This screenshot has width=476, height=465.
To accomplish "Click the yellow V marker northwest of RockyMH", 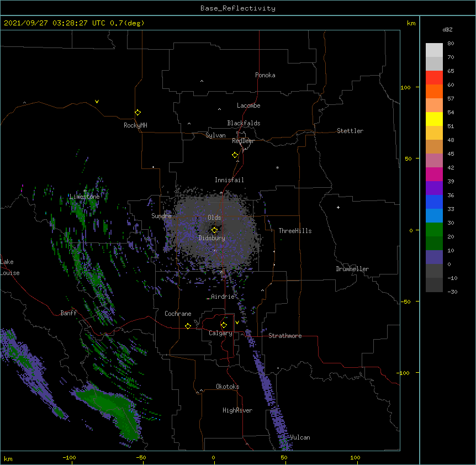I will point(97,102).
